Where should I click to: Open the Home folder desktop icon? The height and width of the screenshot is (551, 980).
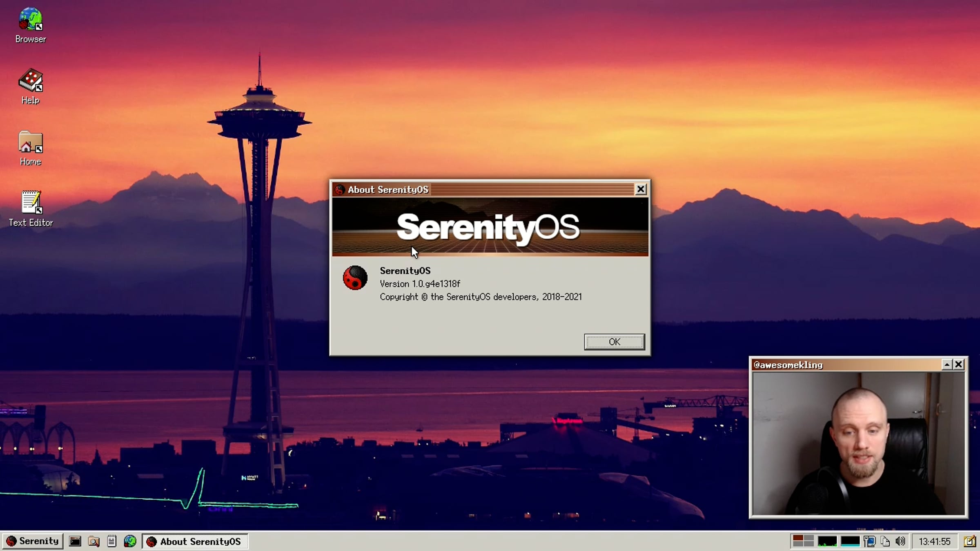click(x=31, y=148)
